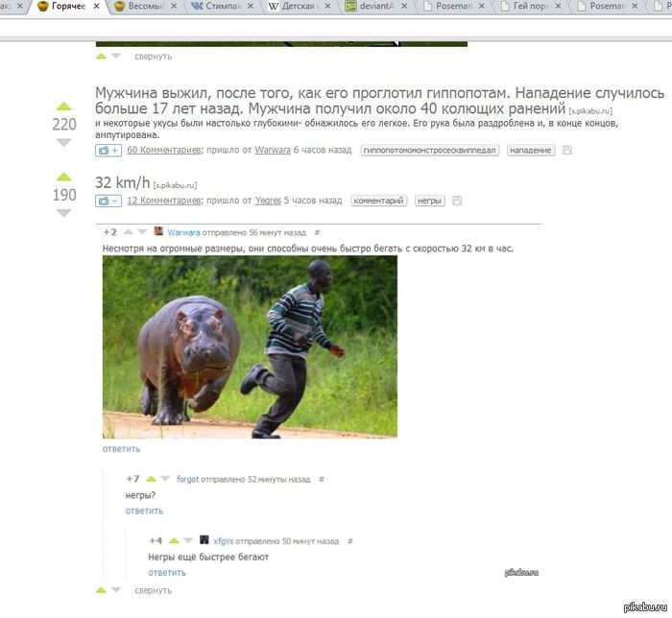This screenshot has height=618, width=672.
Task: Upvote forgot's comment with +7 rating
Action: 151,479
